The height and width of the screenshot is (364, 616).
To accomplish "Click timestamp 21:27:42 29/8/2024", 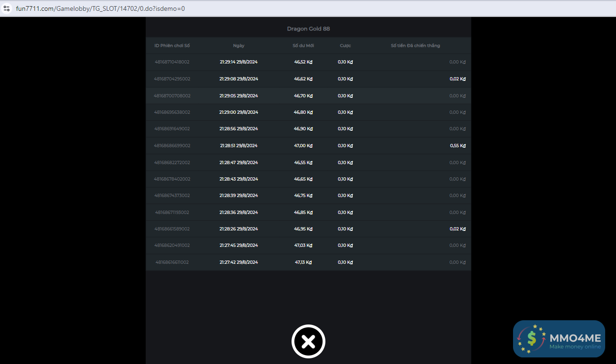I will pyautogui.click(x=238, y=262).
